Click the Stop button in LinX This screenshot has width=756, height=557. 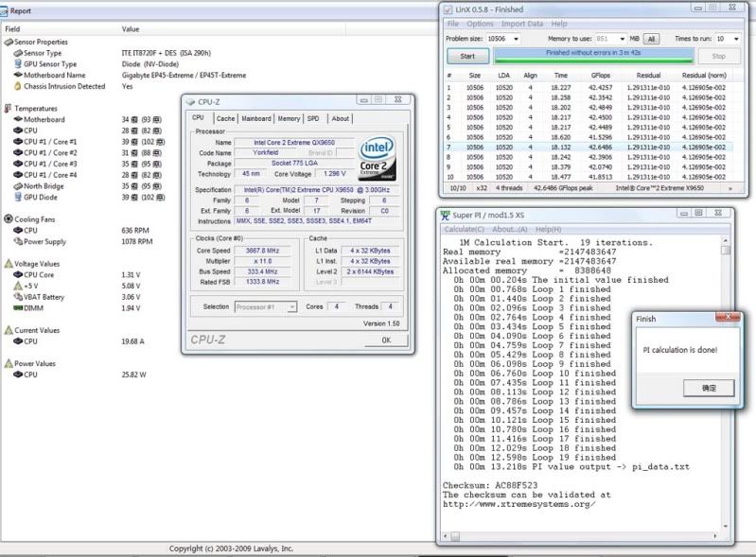(x=718, y=57)
